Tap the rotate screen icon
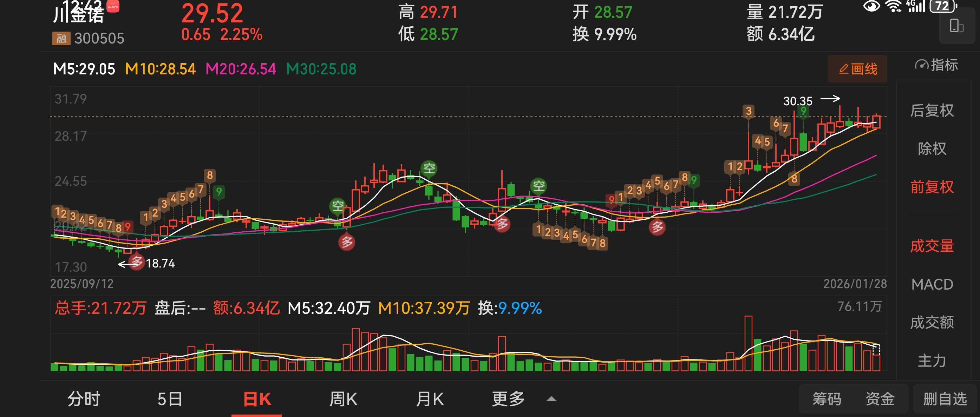The image size is (980, 417). pyautogui.click(x=956, y=27)
